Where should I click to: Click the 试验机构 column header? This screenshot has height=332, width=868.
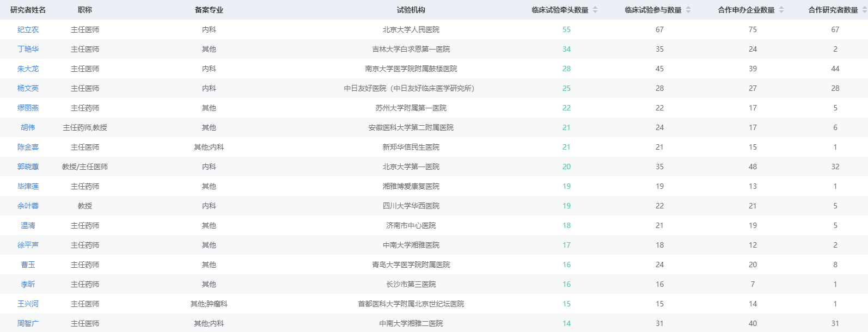click(411, 10)
